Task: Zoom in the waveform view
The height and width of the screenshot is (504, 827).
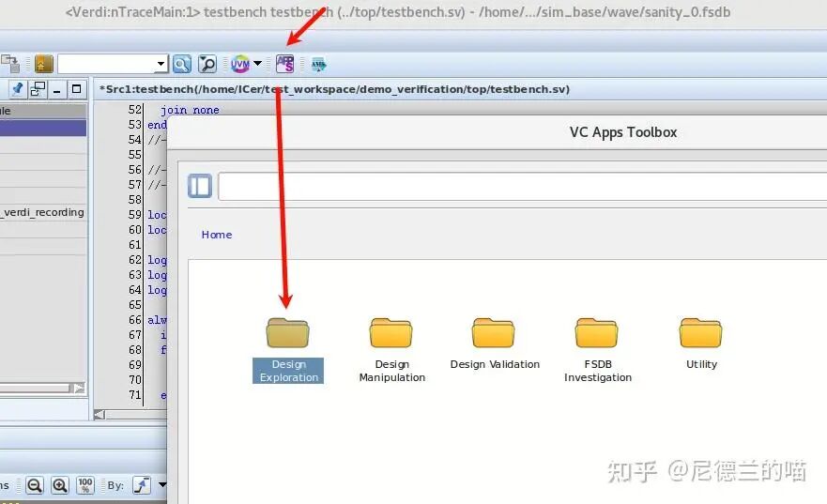Action: [x=60, y=485]
